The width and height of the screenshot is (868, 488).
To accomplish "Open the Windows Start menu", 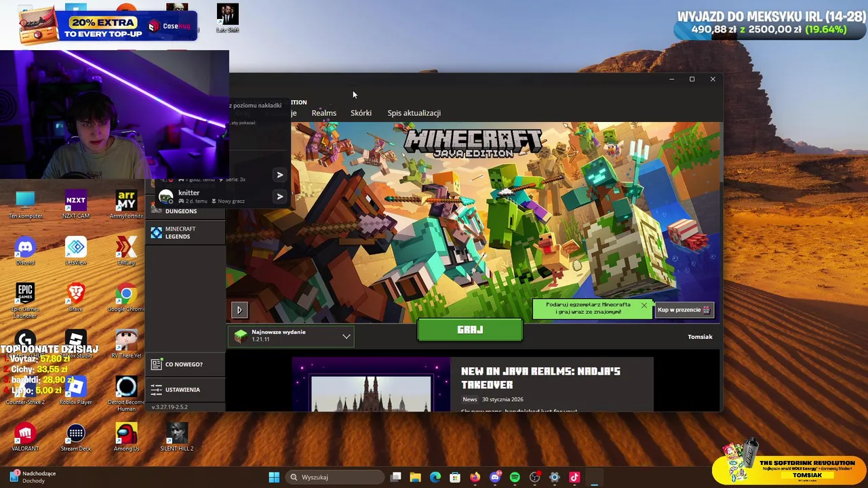I will click(x=274, y=477).
